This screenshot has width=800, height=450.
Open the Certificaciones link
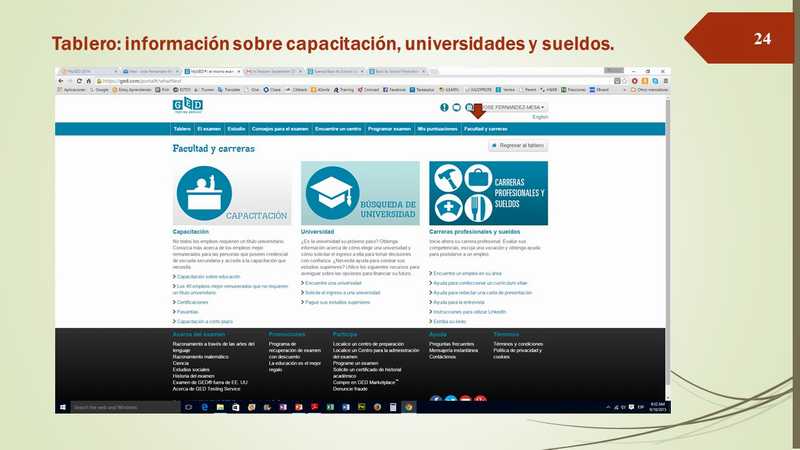(x=192, y=302)
